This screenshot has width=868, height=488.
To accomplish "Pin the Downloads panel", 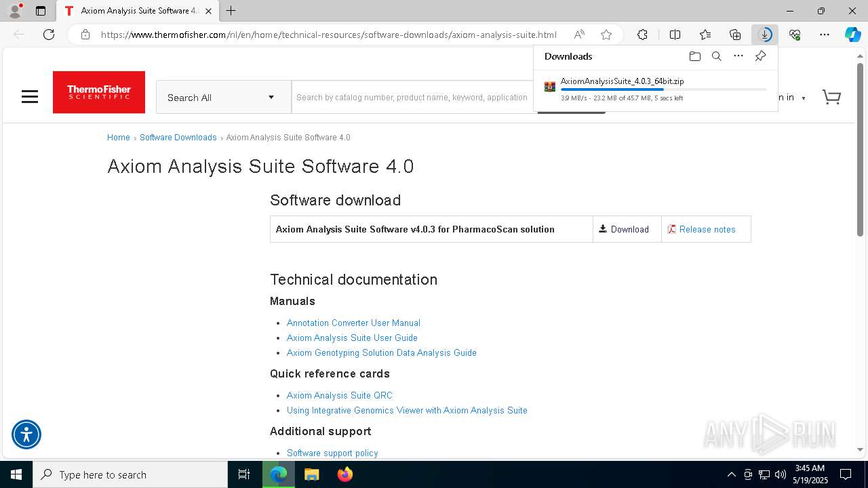I will [x=760, y=56].
